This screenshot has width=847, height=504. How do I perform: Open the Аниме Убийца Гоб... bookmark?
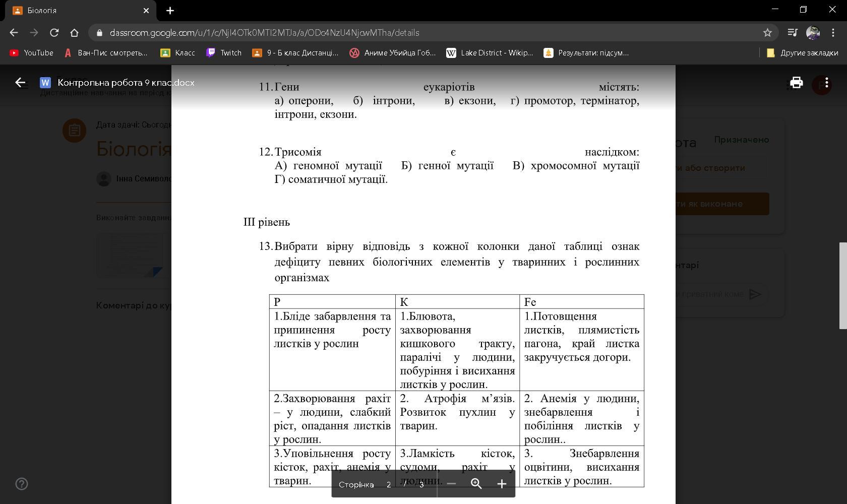pyautogui.click(x=393, y=53)
